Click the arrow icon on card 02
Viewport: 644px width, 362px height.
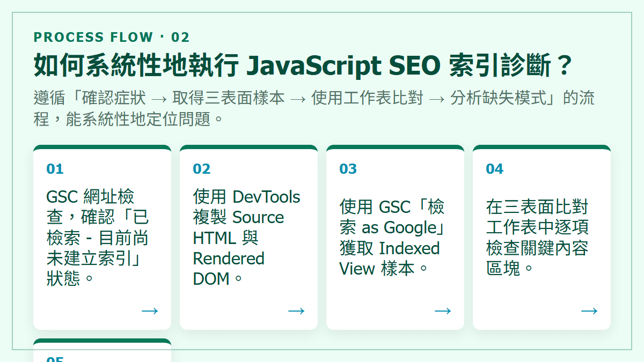pos(296,311)
